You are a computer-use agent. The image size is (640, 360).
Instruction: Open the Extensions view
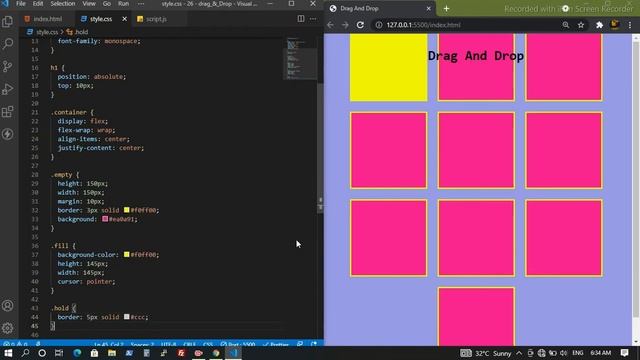click(7, 111)
